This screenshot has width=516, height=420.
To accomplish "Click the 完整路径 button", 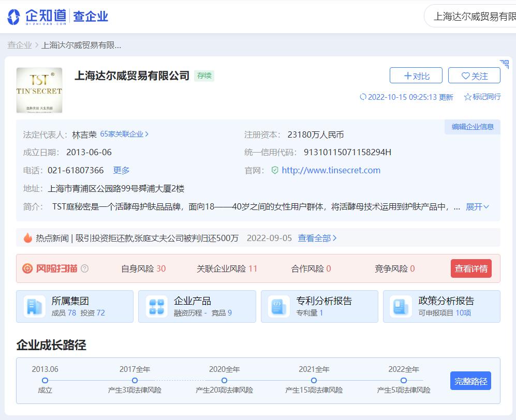I will [x=470, y=381].
